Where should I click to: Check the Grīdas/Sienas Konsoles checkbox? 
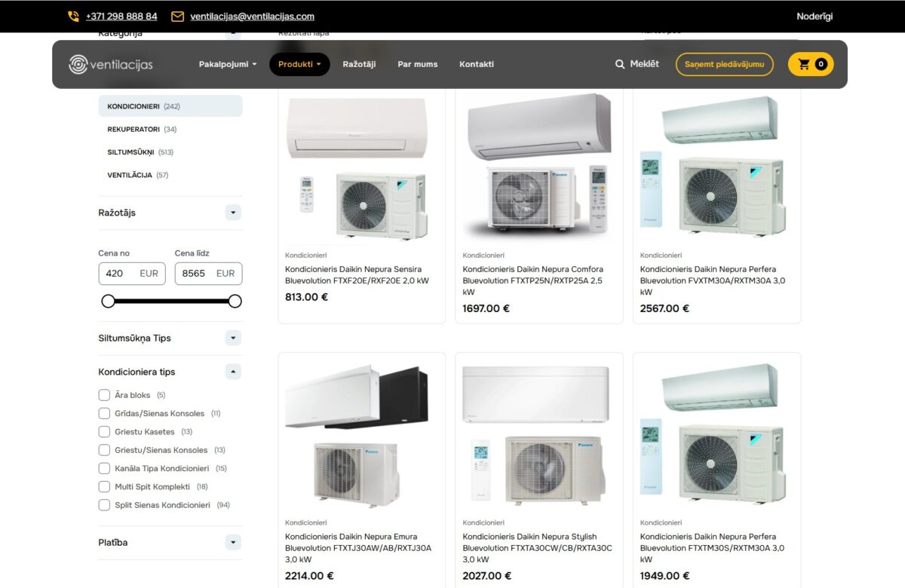(x=104, y=413)
